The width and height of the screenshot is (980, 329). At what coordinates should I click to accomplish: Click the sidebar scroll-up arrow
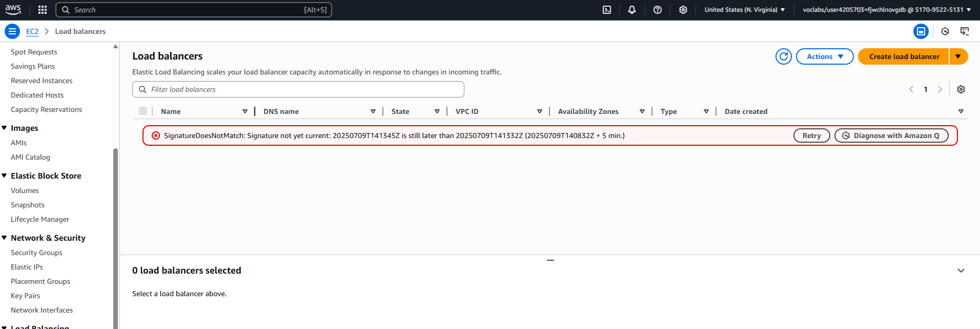click(x=115, y=47)
